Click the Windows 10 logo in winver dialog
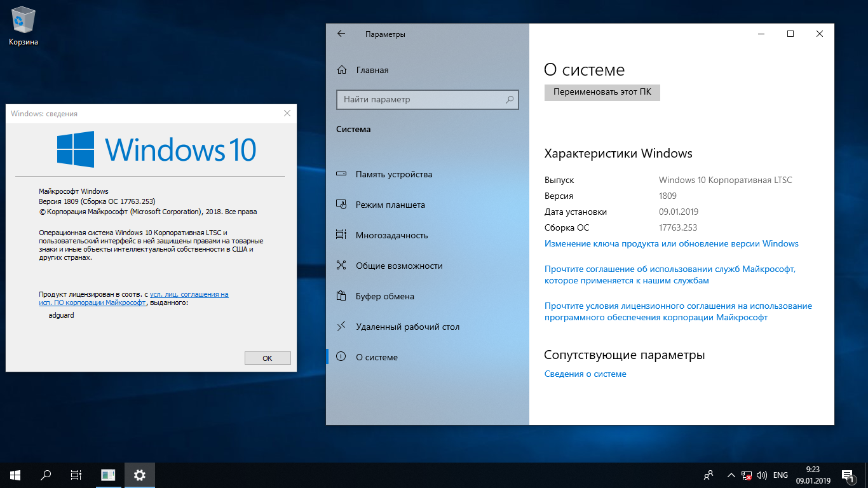868x488 pixels. point(156,149)
